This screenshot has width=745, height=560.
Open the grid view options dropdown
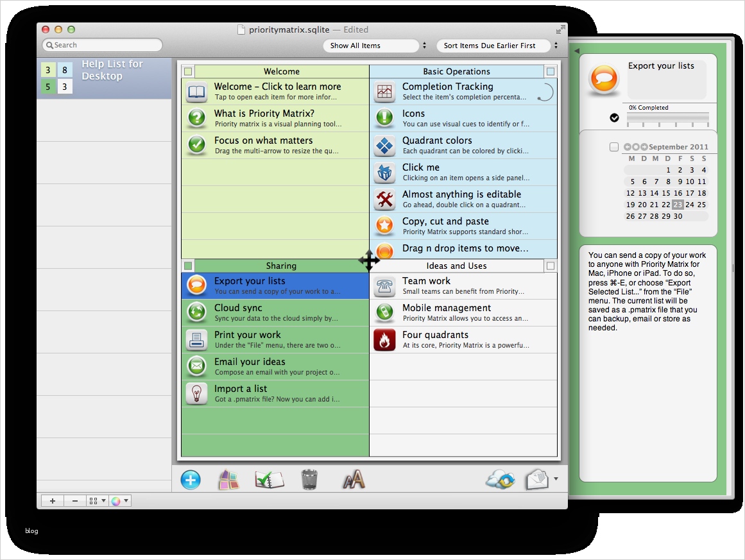98,500
